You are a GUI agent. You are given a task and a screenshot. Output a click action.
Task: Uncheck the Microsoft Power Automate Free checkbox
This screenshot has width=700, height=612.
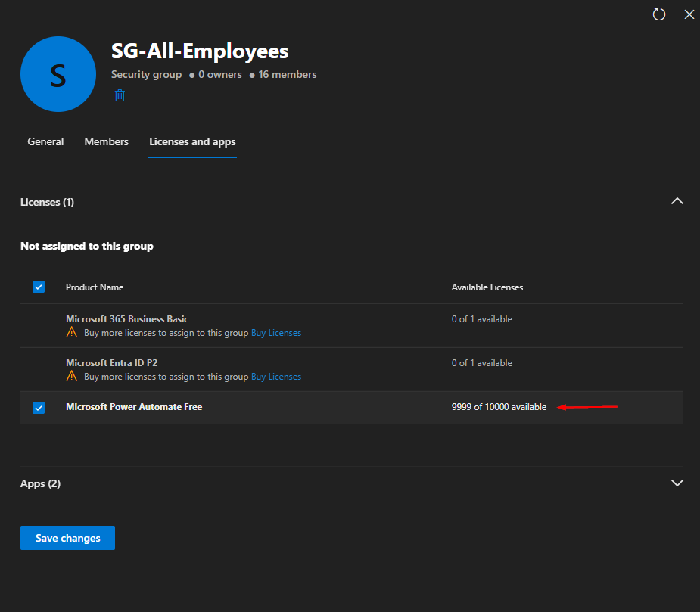39,408
